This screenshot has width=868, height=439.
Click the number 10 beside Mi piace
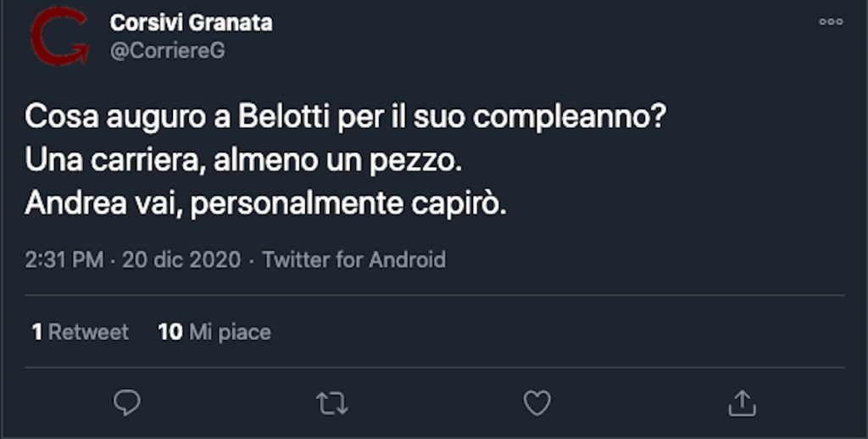tap(170, 331)
